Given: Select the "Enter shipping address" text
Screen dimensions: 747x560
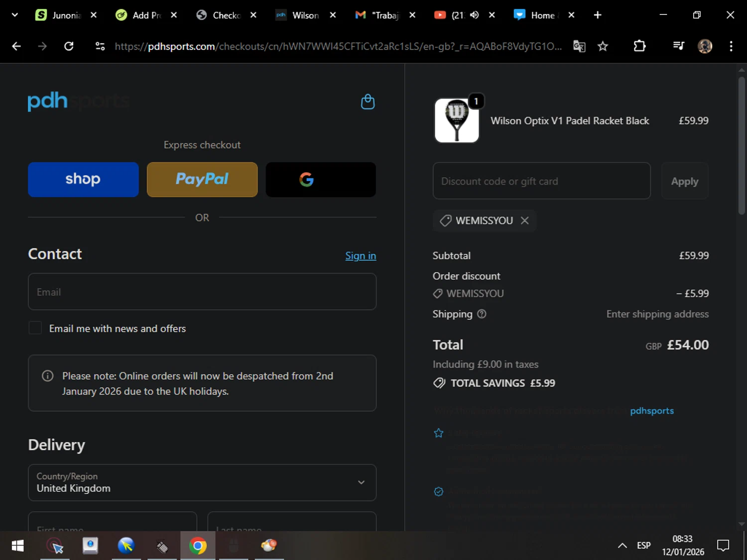Looking at the screenshot, I should (x=657, y=314).
